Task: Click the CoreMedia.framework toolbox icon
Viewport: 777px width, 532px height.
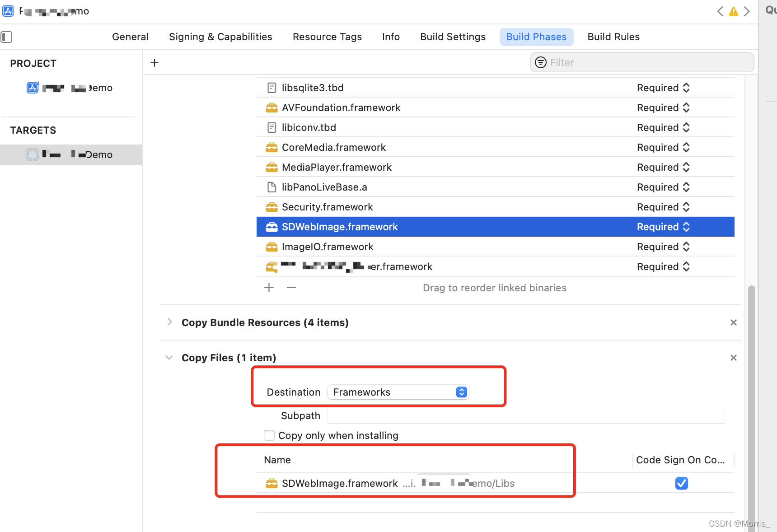Action: pyautogui.click(x=271, y=147)
